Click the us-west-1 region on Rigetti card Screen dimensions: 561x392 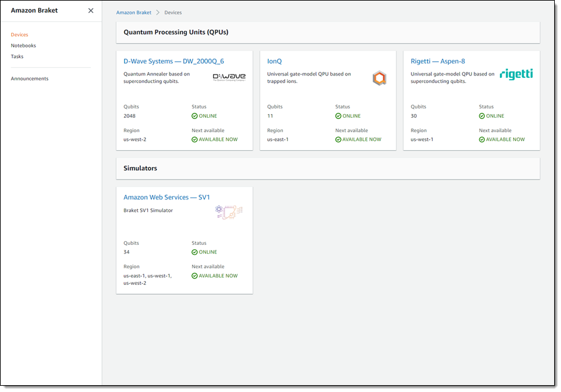point(422,140)
